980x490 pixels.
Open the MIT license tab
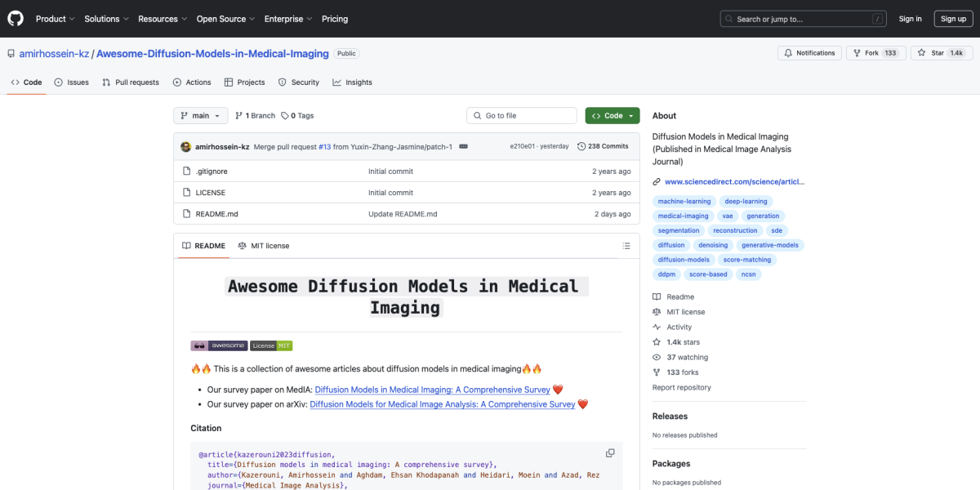(x=264, y=246)
